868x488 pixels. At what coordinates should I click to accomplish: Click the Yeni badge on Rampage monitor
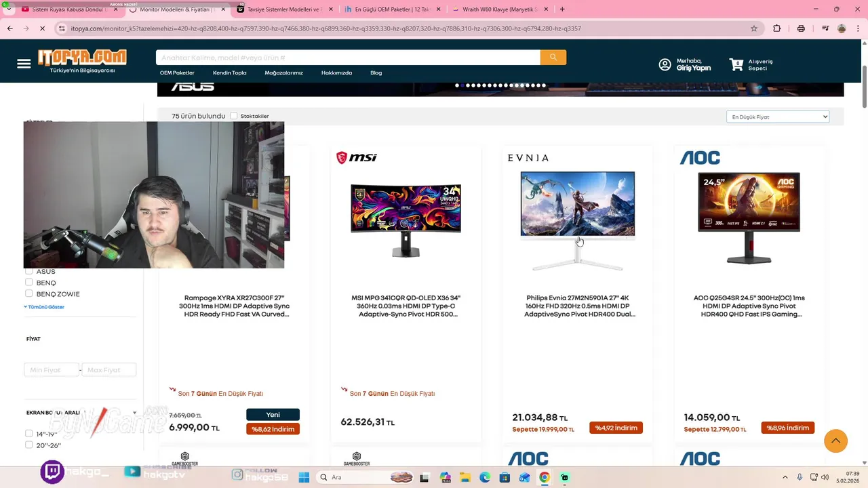(x=273, y=415)
